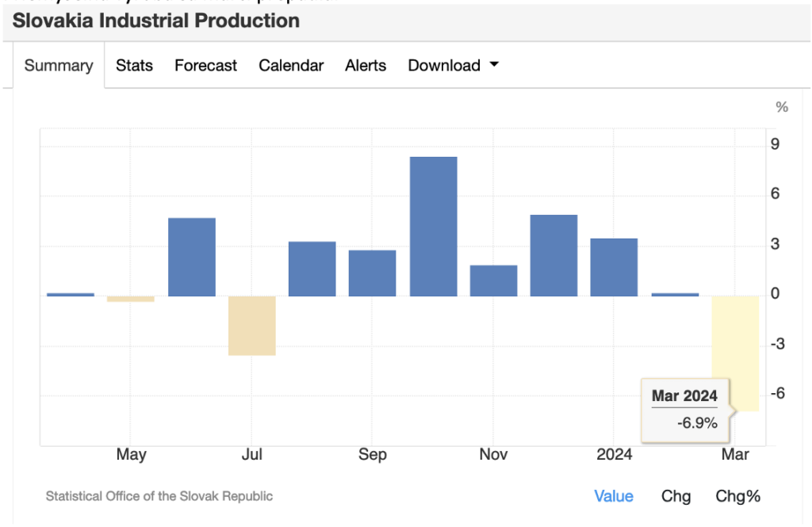
Task: Select the January 2024 blue bar
Action: click(x=614, y=267)
